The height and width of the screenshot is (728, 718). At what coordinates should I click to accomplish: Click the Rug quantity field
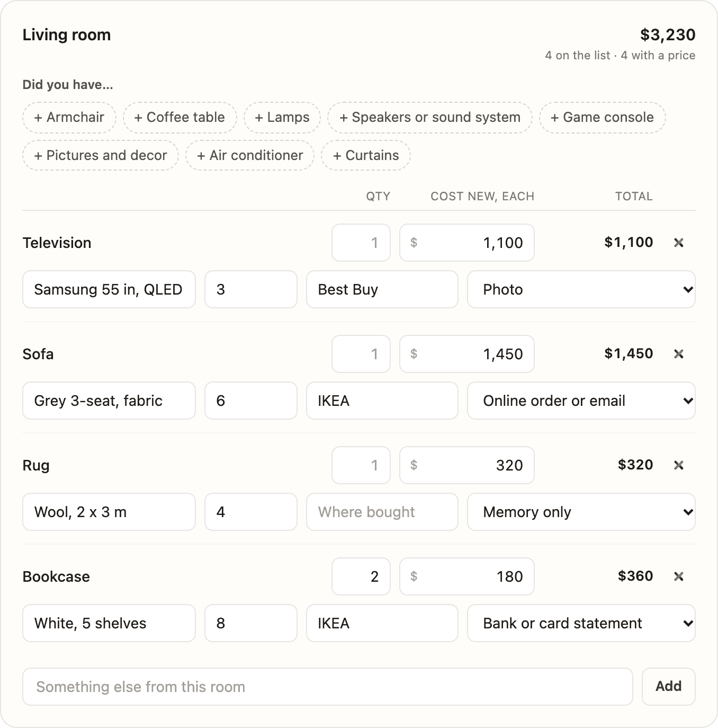[x=361, y=465]
